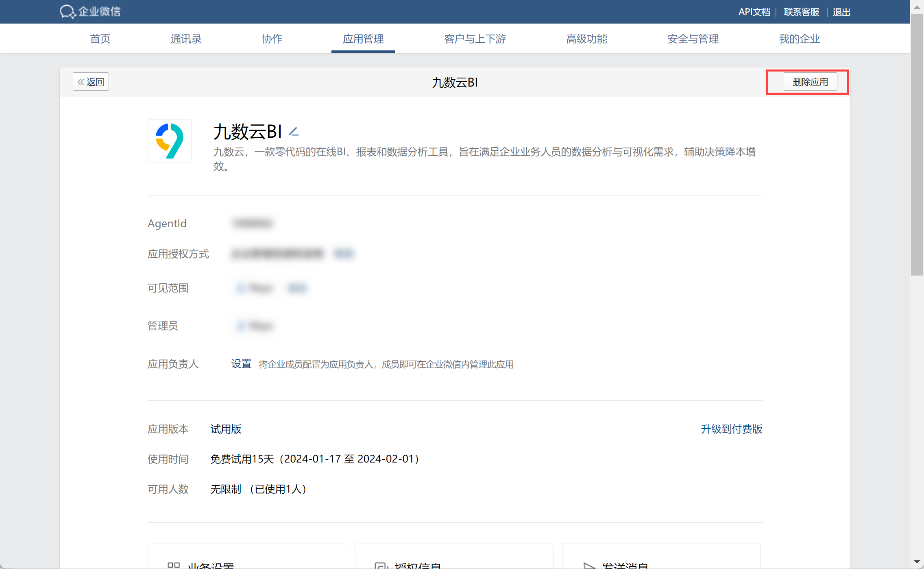This screenshot has width=924, height=569.
Task: Click the 升级到付费版 link
Action: pyautogui.click(x=731, y=429)
